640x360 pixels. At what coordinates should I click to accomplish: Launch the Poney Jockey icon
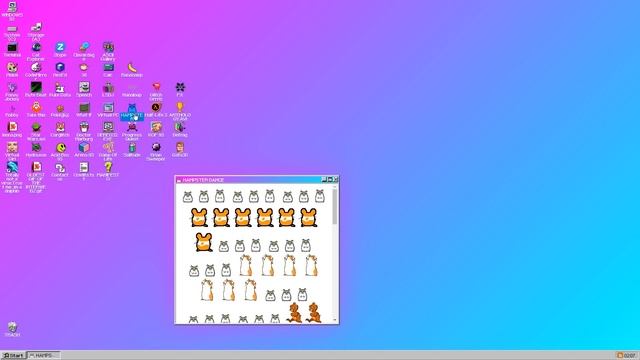point(12,92)
